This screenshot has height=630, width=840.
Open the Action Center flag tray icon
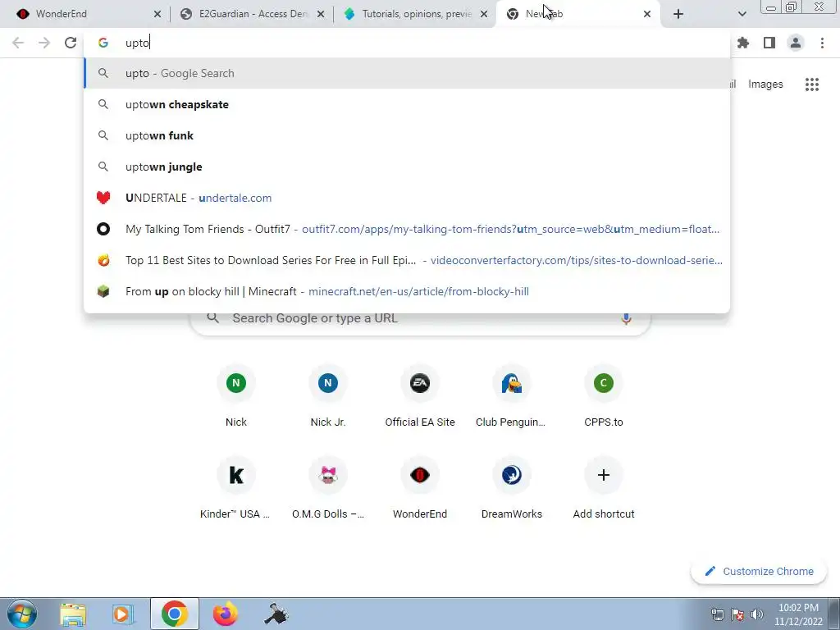coord(737,614)
